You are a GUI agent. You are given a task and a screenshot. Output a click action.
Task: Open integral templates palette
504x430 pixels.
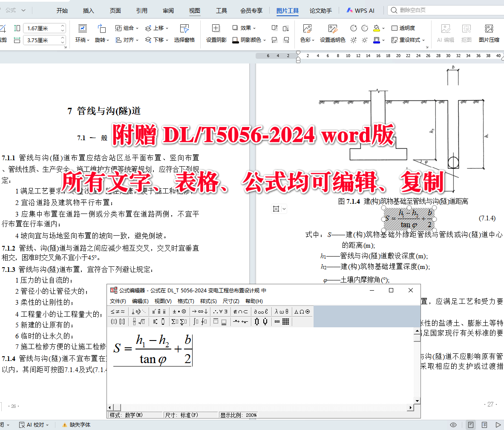(200, 321)
